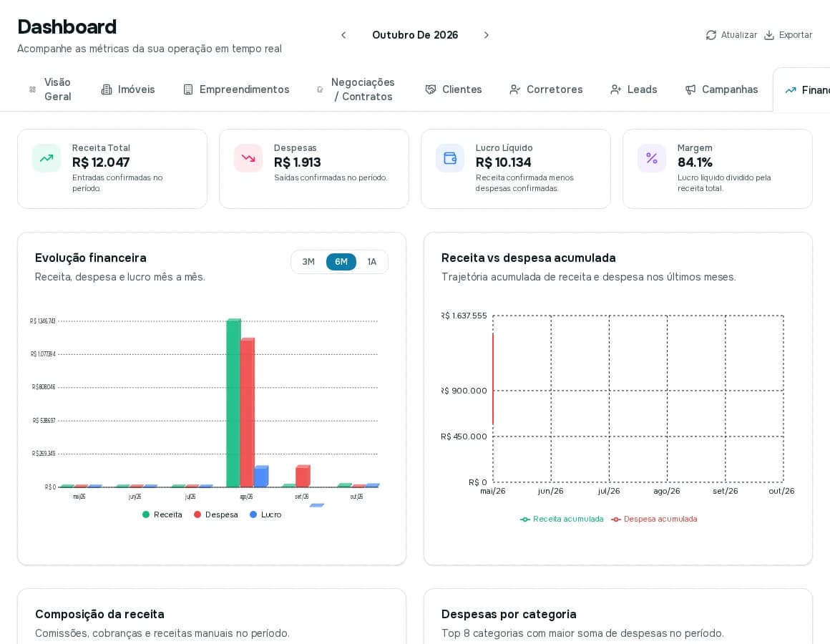The width and height of the screenshot is (830, 644).
Task: Click the Atualizar button label
Action: [739, 35]
